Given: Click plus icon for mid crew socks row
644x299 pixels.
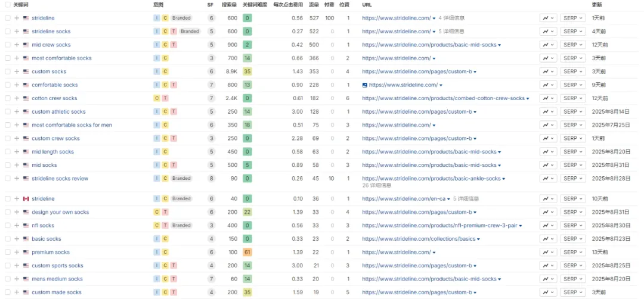Looking at the screenshot, I should [x=17, y=45].
